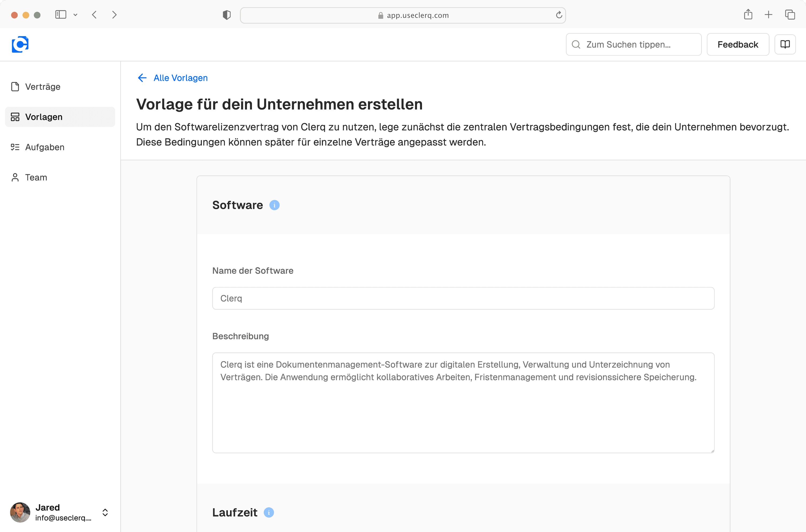Select the Vorlagen sidebar icon

coord(15,117)
